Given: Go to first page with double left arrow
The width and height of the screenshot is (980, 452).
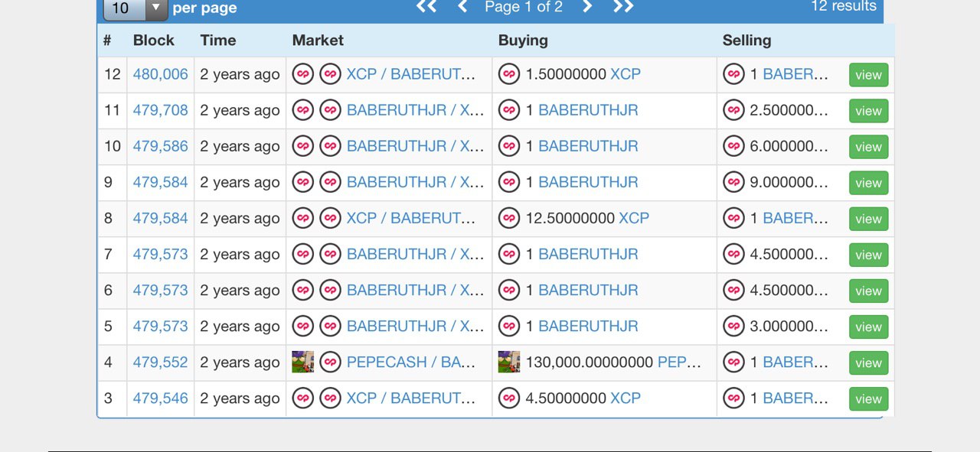Looking at the screenshot, I should (x=426, y=7).
